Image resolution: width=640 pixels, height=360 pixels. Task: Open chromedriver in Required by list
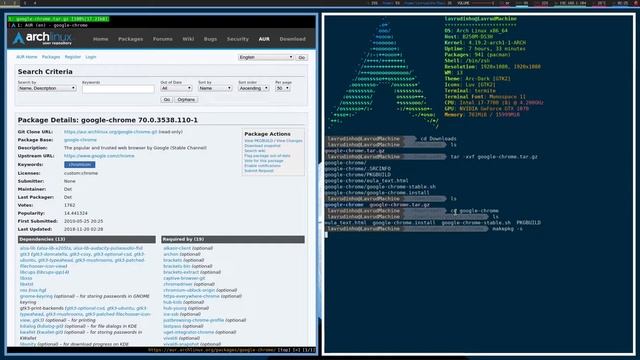[x=178, y=284]
